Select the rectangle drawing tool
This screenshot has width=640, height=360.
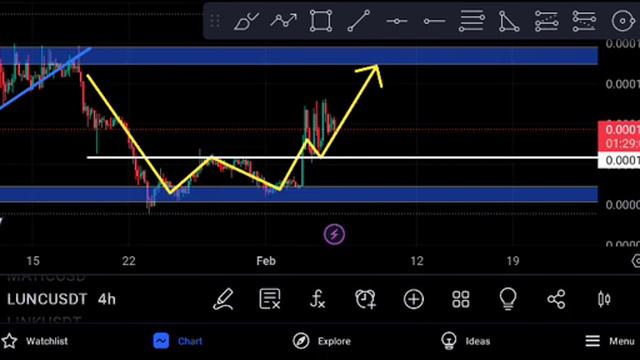point(321,21)
